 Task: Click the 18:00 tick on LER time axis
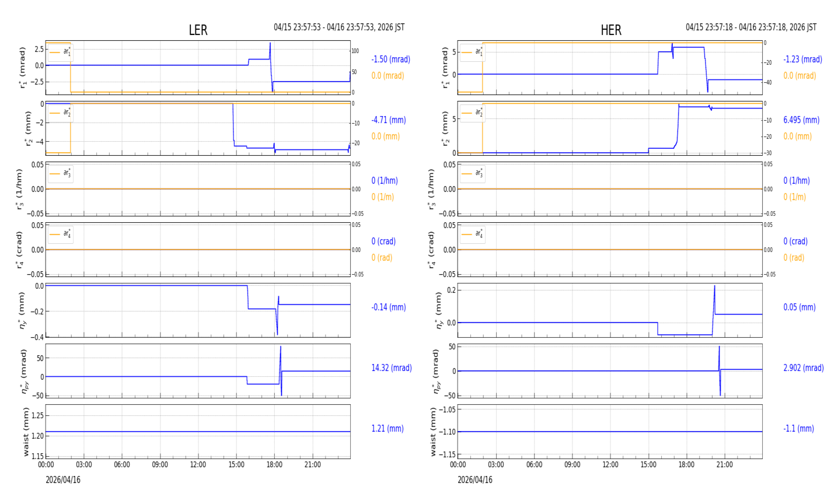tap(274, 465)
